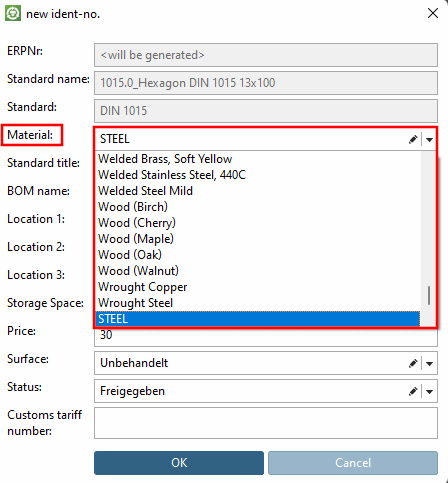Select the highlighted STEEL list entry
Viewport: 448px width, 483px height.
pos(258,319)
